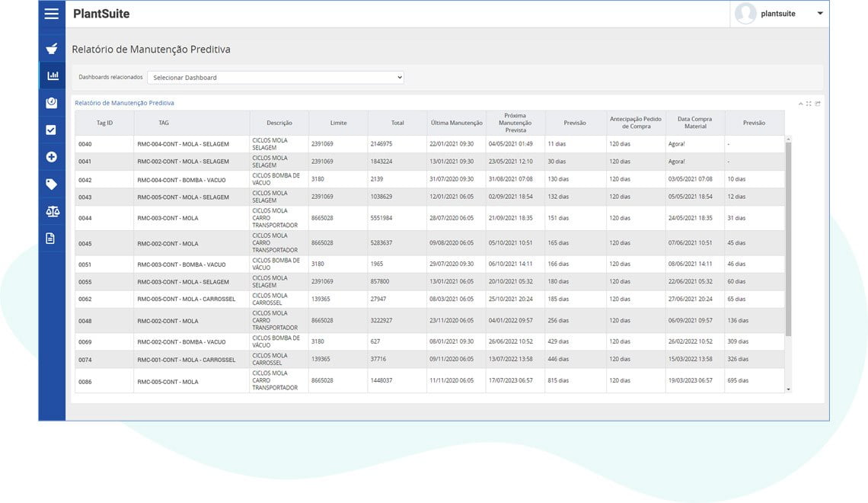Viewport: 868px width, 503px height.
Task: Click last maintenance date 31/07/2020 09:30
Action: coord(452,180)
